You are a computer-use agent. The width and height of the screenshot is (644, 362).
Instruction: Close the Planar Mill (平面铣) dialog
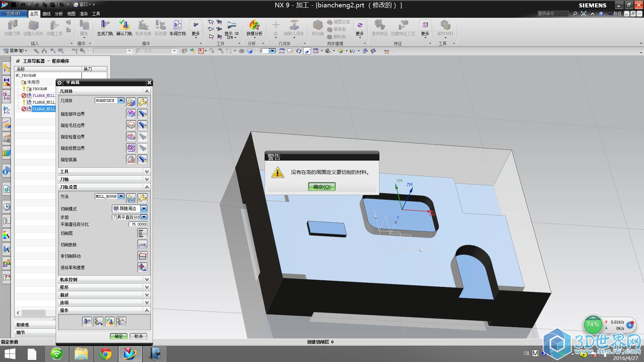pyautogui.click(x=149, y=82)
